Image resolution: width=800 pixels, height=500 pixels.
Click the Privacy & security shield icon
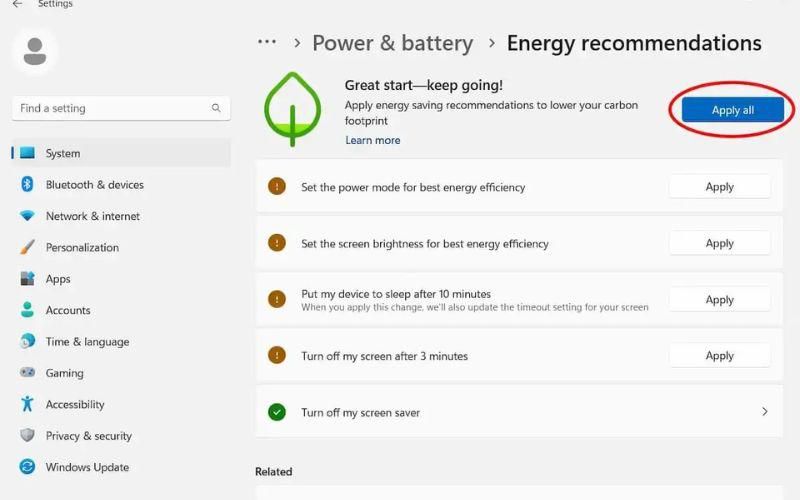coord(27,435)
